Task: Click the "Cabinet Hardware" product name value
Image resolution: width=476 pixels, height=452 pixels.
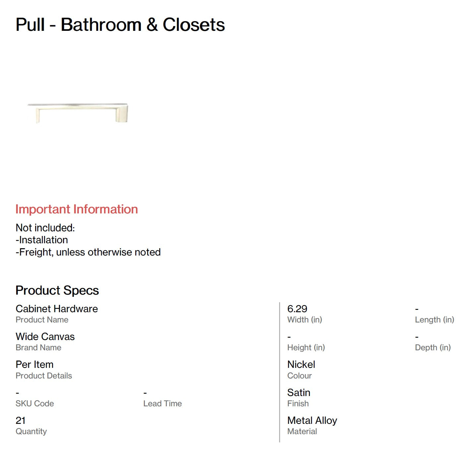Action: coord(57,309)
